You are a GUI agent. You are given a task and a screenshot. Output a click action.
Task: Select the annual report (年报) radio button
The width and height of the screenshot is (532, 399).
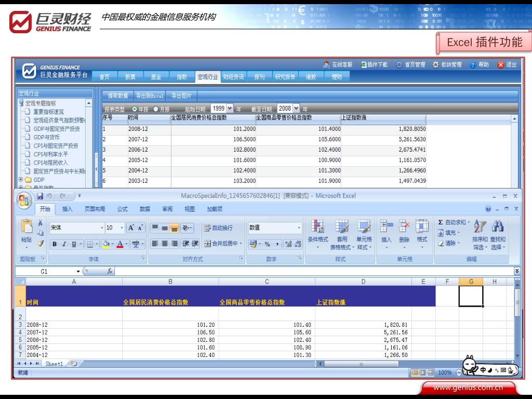point(135,109)
